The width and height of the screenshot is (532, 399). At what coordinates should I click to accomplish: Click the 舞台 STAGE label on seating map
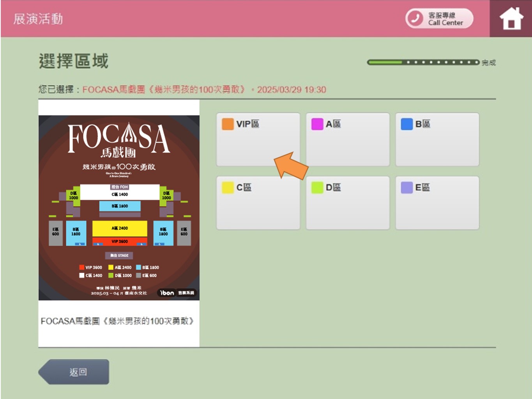119,256
